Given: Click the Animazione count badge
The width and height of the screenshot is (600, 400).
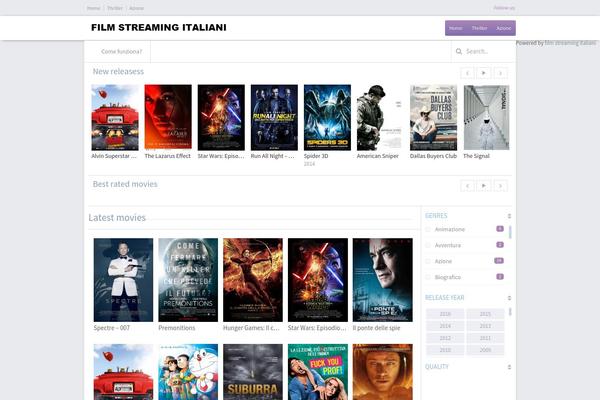Looking at the screenshot, I should click(500, 229).
